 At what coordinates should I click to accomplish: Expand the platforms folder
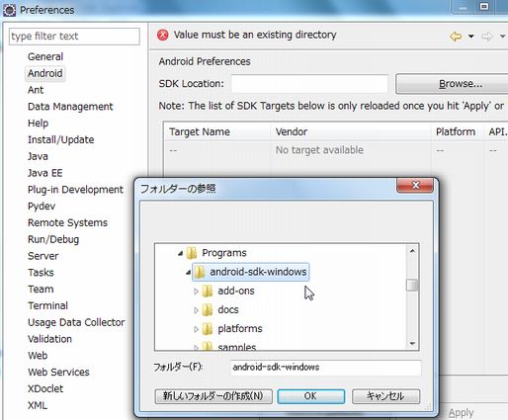[196, 329]
